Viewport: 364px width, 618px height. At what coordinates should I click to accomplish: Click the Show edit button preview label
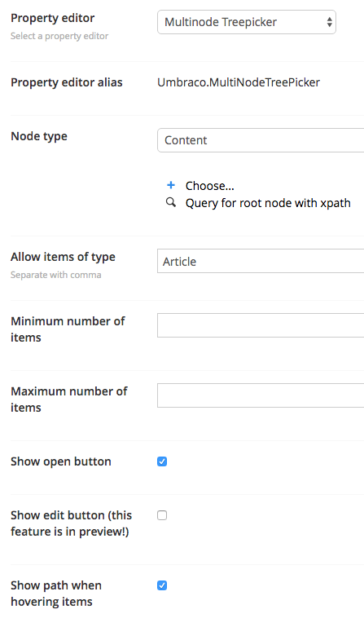pos(71,523)
